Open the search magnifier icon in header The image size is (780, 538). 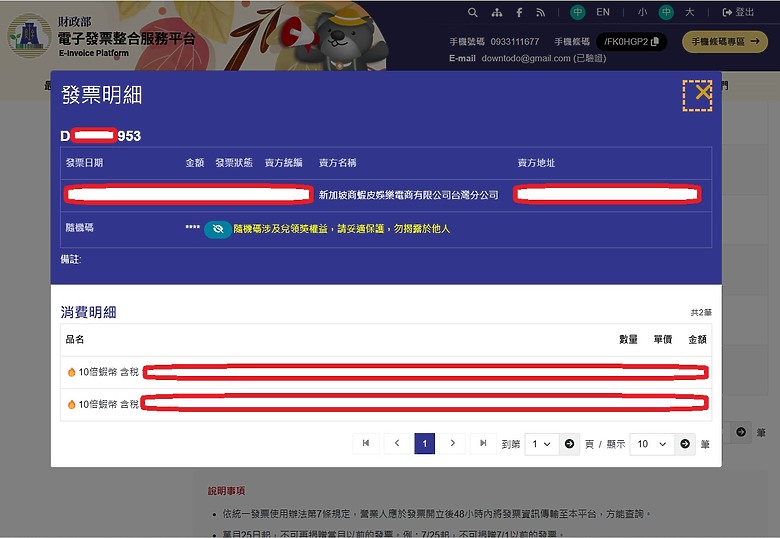pyautogui.click(x=473, y=12)
